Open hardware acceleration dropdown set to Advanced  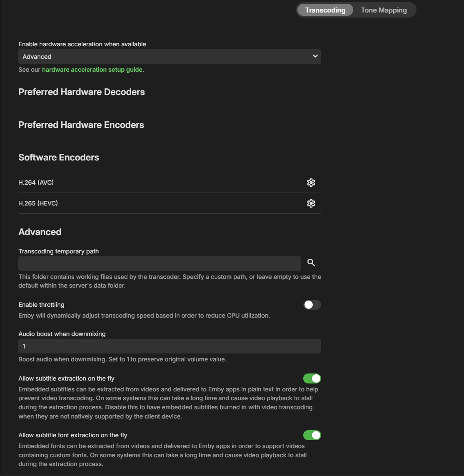(170, 56)
